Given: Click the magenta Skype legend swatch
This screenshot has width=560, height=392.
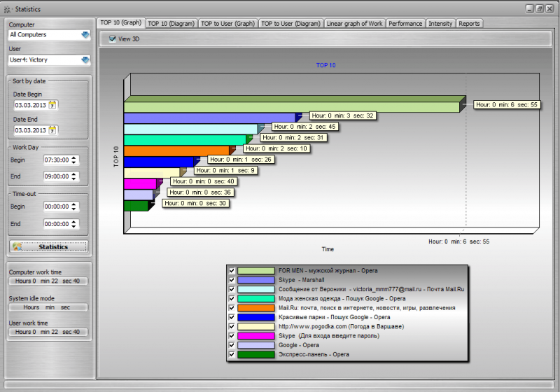Looking at the screenshot, I should 256,335.
